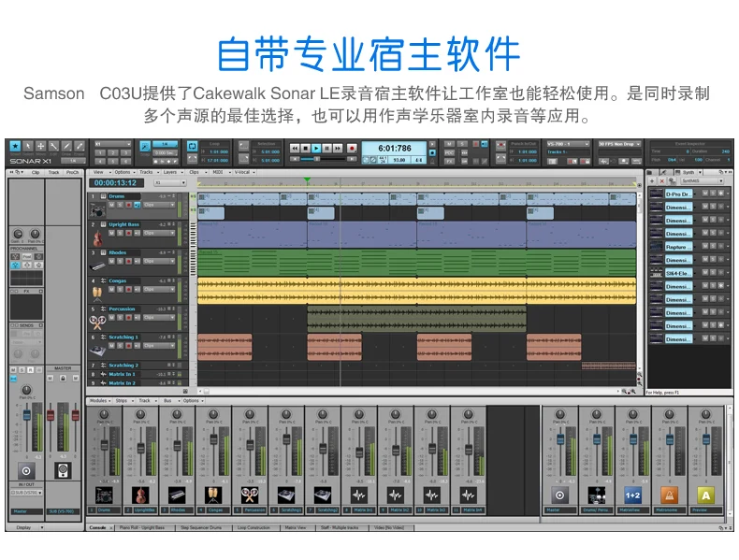Image resolution: width=739 pixels, height=560 pixels.
Task: Solo the Drums track
Action: pos(120,205)
